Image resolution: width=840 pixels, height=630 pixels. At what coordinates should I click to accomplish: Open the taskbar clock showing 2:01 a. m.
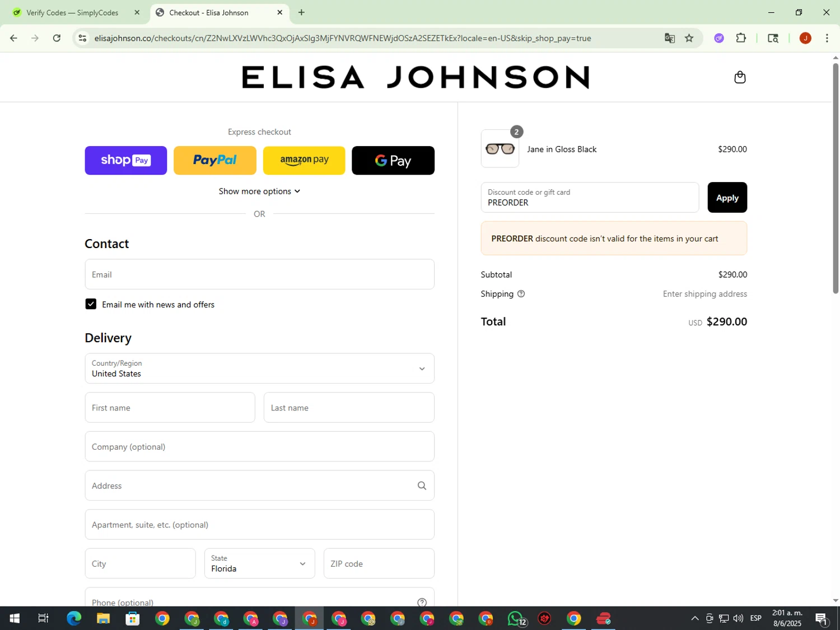tap(787, 618)
